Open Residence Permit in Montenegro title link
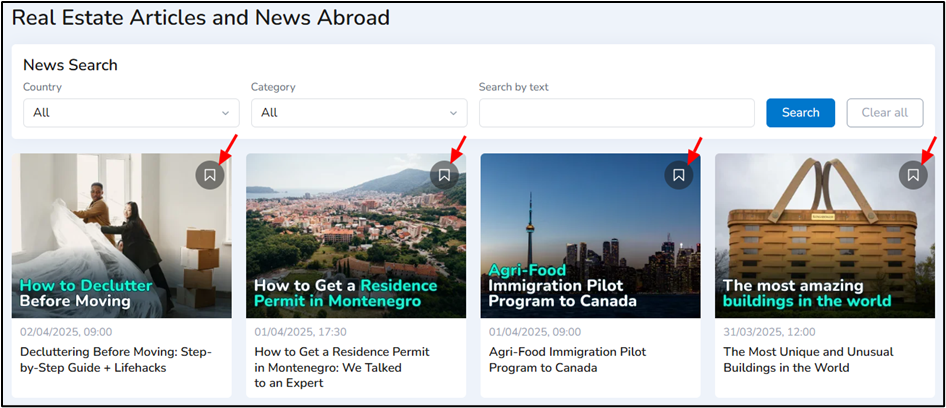The image size is (946, 408). pyautogui.click(x=342, y=368)
